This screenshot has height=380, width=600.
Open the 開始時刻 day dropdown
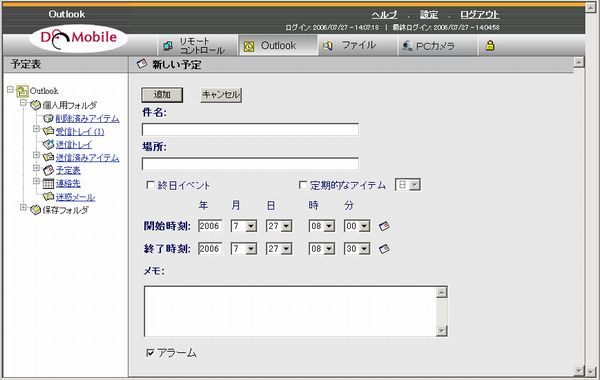tap(279, 226)
